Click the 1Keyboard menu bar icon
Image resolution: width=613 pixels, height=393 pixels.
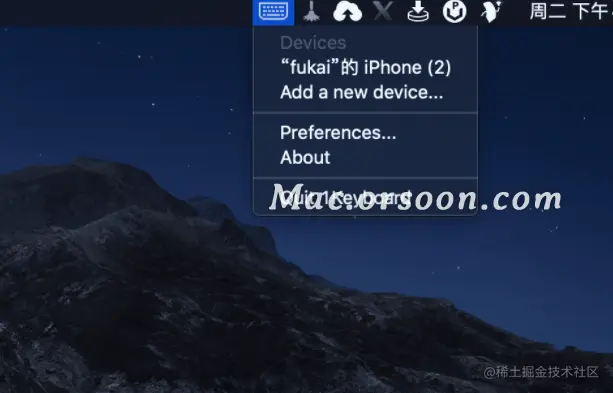click(273, 12)
